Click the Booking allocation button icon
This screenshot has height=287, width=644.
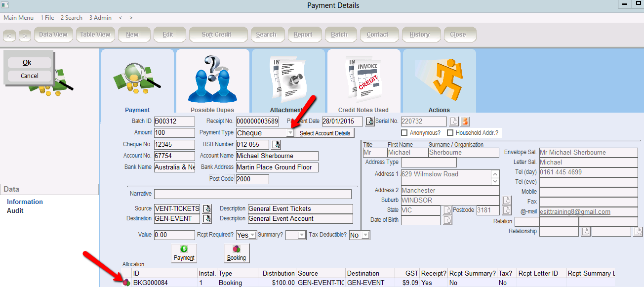pos(236,252)
